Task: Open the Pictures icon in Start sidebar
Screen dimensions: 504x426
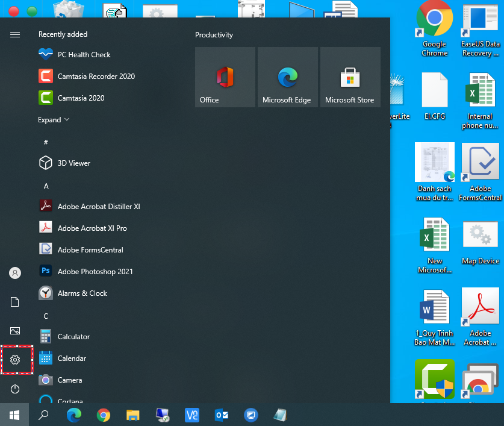Action: click(x=15, y=331)
